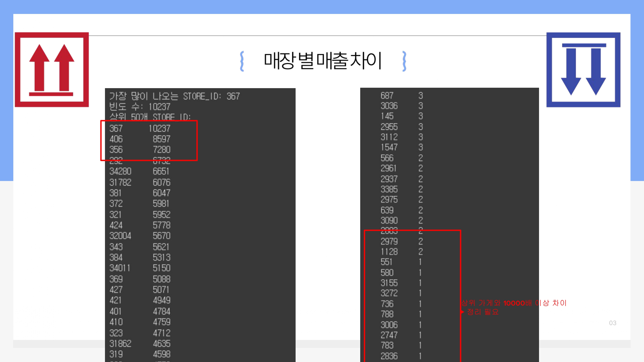Click the right blue curly brace

(404, 61)
